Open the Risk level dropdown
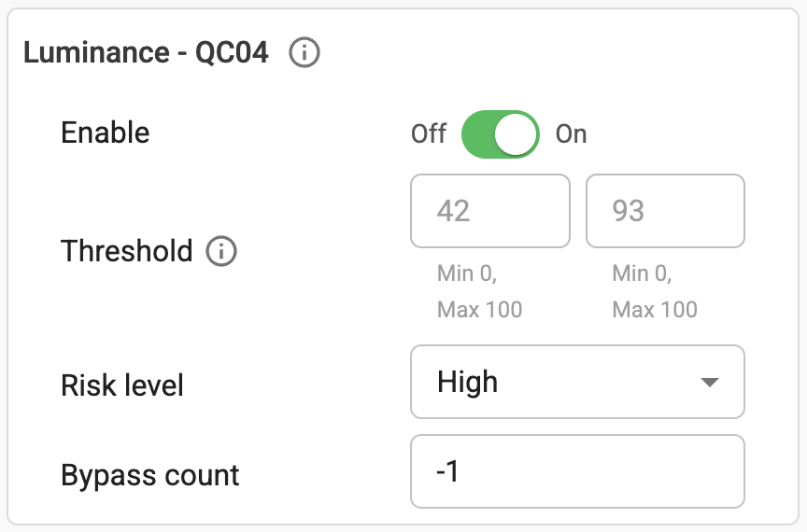This screenshot has height=532, width=807. click(577, 383)
